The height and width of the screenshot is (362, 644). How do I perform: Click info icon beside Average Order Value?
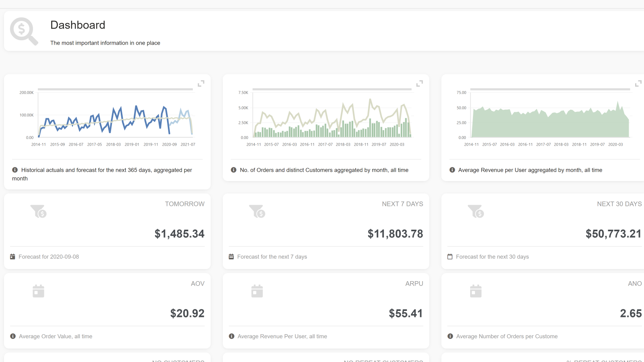13,336
